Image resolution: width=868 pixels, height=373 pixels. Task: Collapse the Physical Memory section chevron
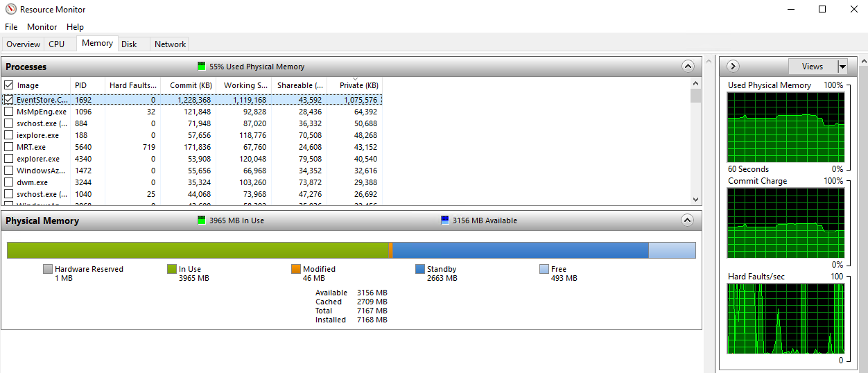[x=688, y=220]
